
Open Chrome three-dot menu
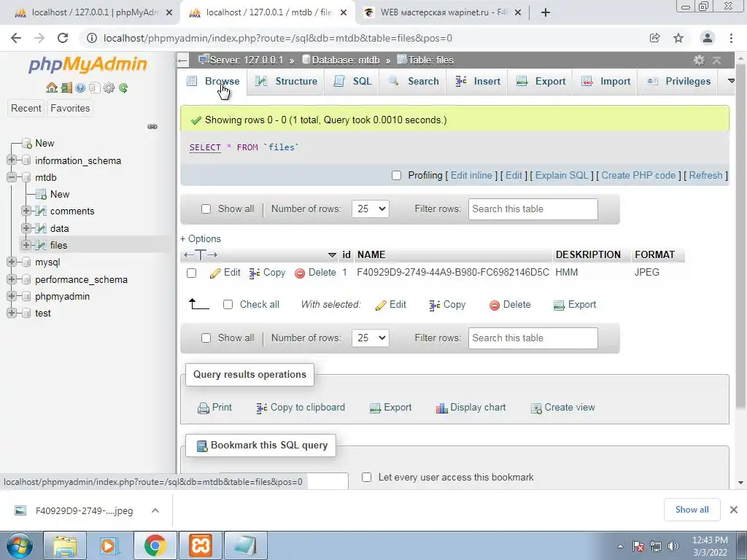(731, 38)
